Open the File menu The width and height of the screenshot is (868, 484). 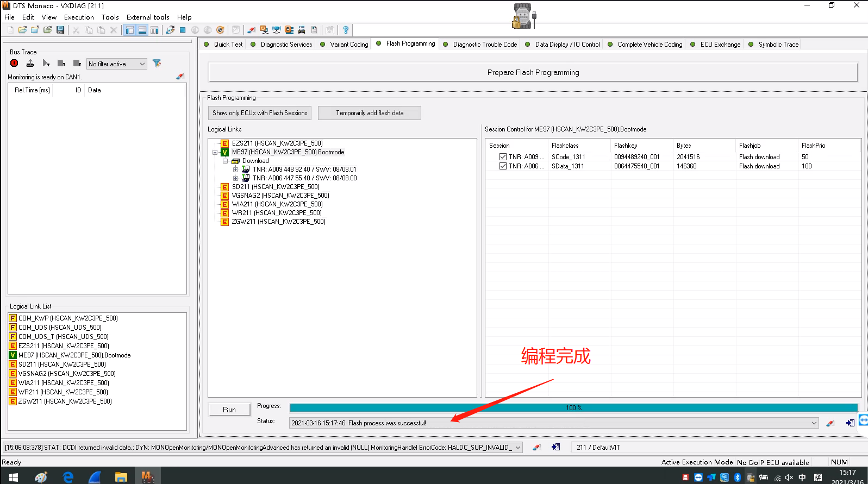(x=9, y=17)
